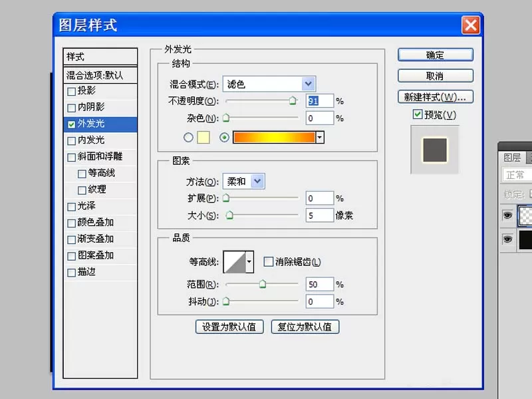Enable the 纹理 checkbox

[x=82, y=190]
